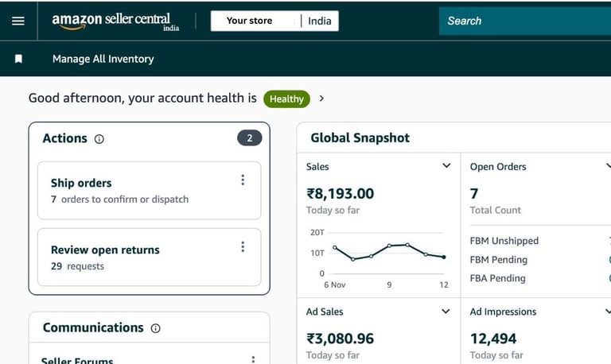Open the Your store India switcher
This screenshot has width=611, height=364.
pyautogui.click(x=274, y=21)
